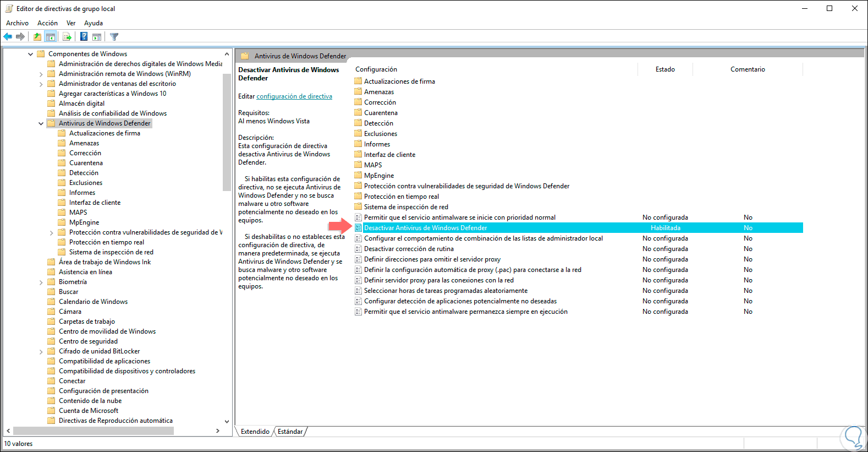Click the MAPS folder icon in the settings list
The width and height of the screenshot is (868, 452).
[x=358, y=165]
